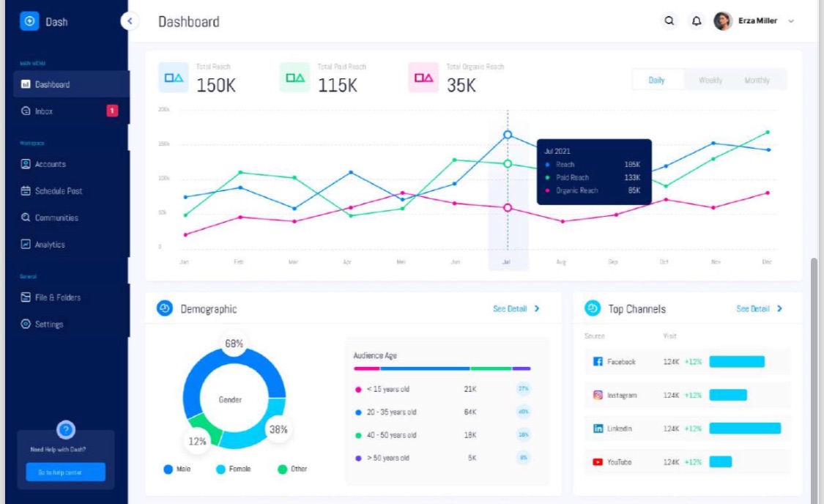The width and height of the screenshot is (824, 504).
Task: Click the search magnifier icon in header
Action: (669, 21)
